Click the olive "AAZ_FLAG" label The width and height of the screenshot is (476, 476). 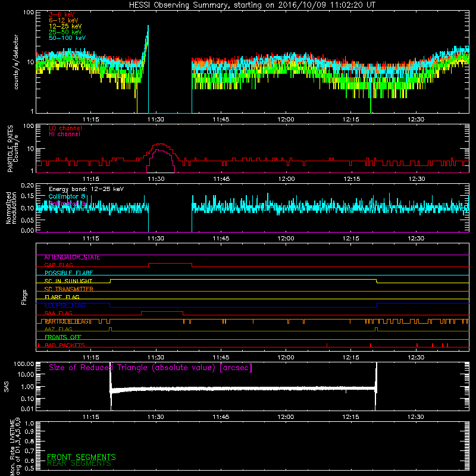tap(58, 329)
